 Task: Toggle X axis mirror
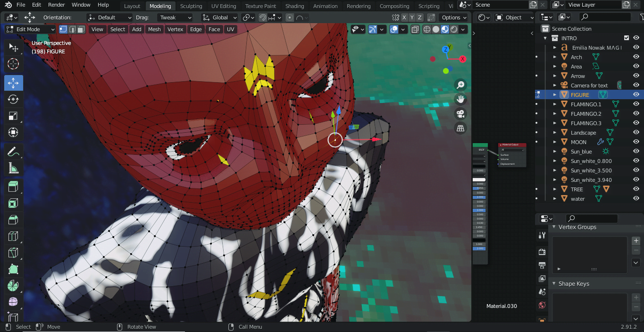click(404, 17)
